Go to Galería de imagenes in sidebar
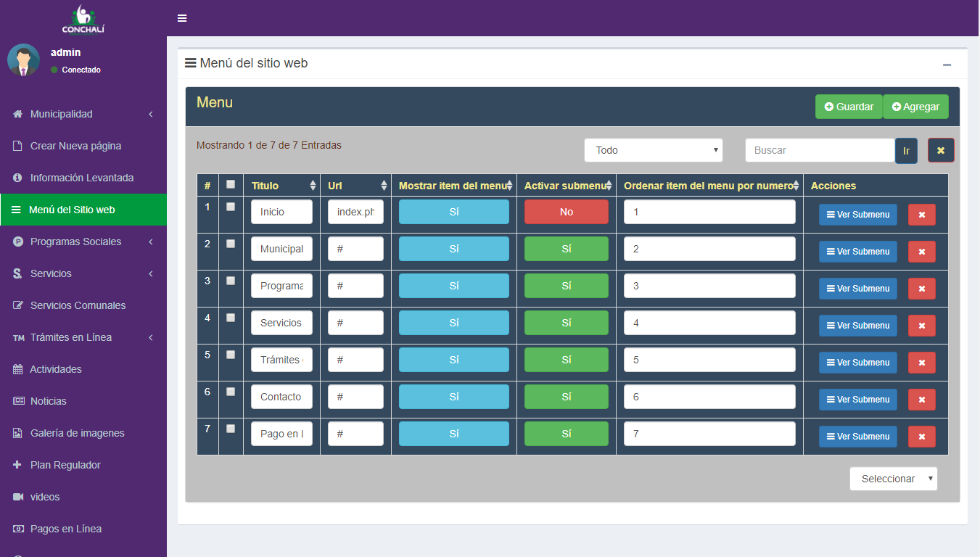980x557 pixels. point(77,433)
